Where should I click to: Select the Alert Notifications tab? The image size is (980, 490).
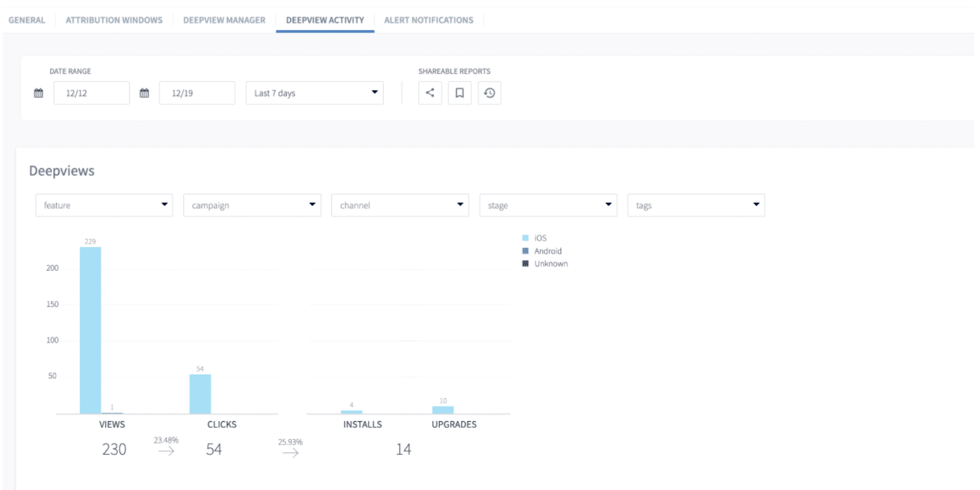(428, 20)
